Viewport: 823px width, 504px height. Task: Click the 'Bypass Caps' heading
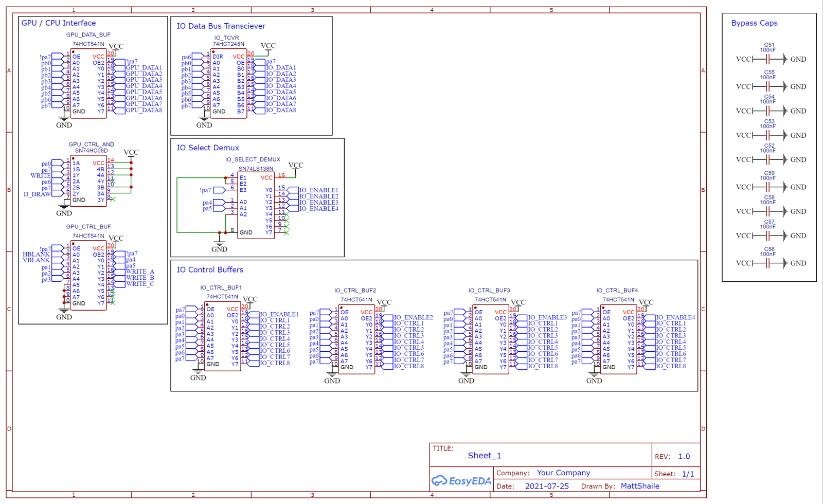(x=755, y=23)
